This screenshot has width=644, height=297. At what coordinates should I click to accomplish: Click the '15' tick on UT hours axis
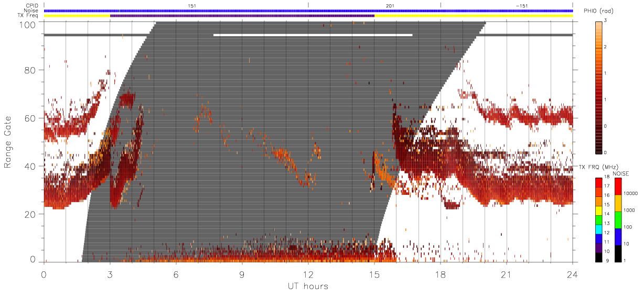pyautogui.click(x=374, y=274)
